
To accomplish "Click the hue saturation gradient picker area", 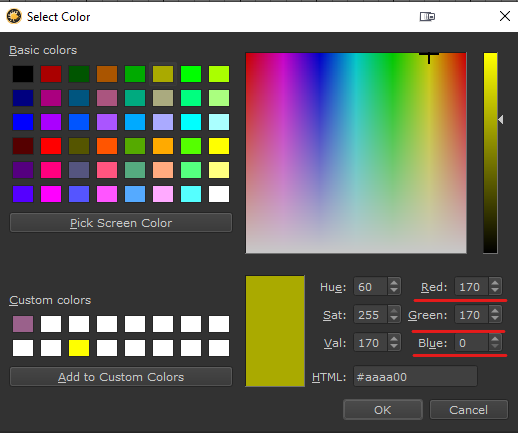I will coord(356,153).
